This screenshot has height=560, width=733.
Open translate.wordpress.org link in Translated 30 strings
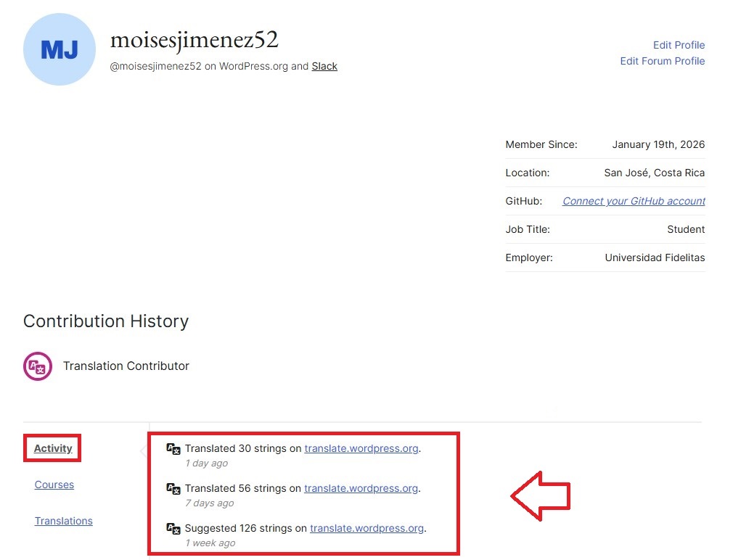point(361,448)
